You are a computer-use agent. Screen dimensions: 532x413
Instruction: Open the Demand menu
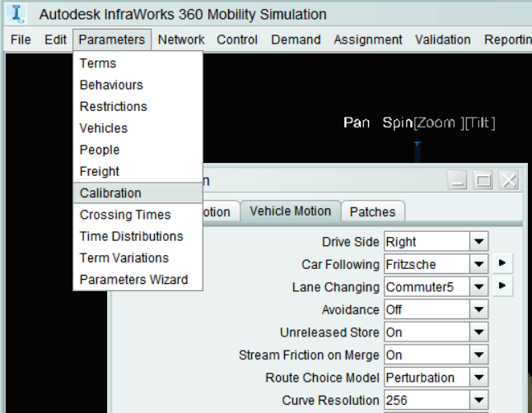(296, 39)
